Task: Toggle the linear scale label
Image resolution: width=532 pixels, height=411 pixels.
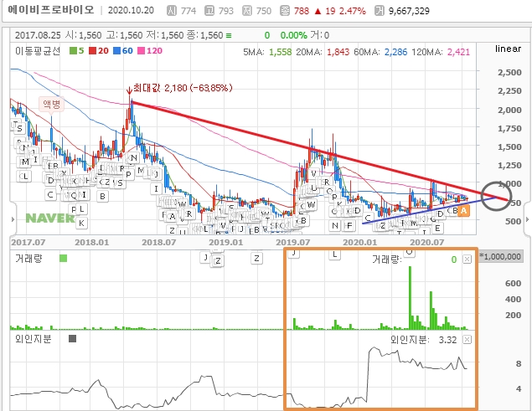Action: pos(508,49)
